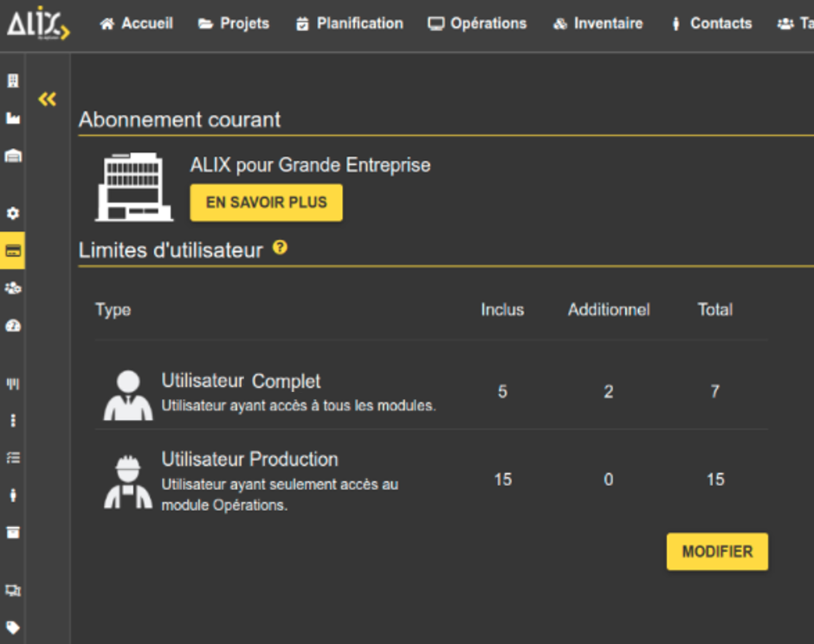Image resolution: width=814 pixels, height=644 pixels.
Task: Open the users with gear sidebar icon
Action: coord(13,288)
